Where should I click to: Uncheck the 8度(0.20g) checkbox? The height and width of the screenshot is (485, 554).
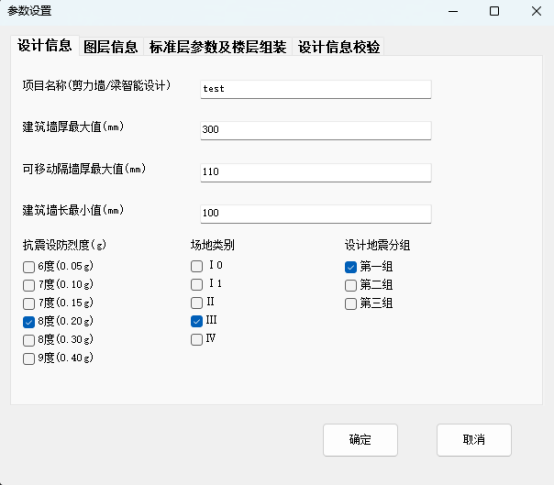tap(29, 322)
